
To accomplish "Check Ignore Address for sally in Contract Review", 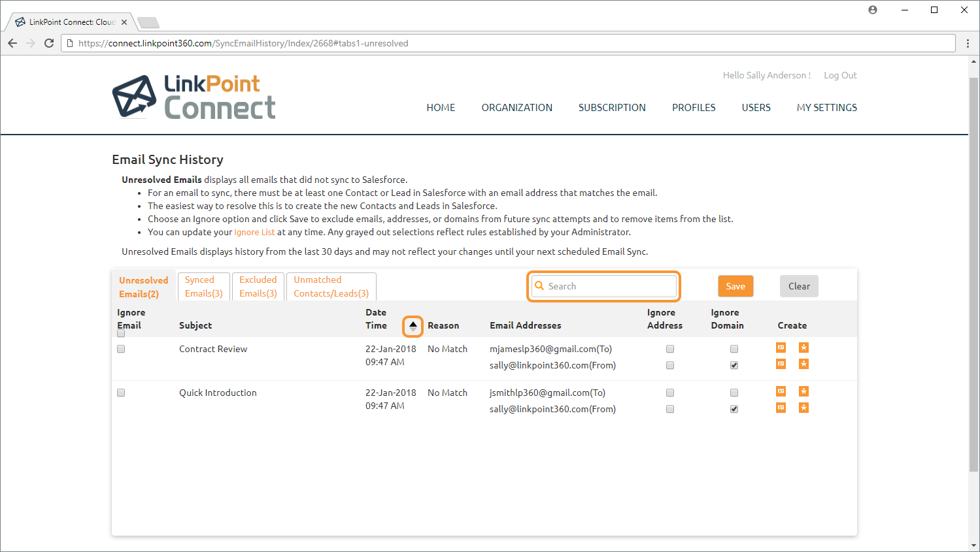I will (x=670, y=365).
